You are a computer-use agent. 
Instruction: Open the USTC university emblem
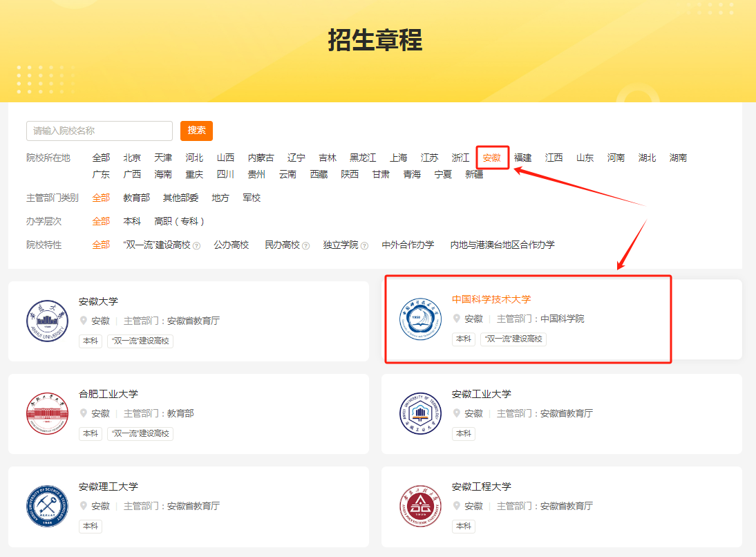click(420, 319)
